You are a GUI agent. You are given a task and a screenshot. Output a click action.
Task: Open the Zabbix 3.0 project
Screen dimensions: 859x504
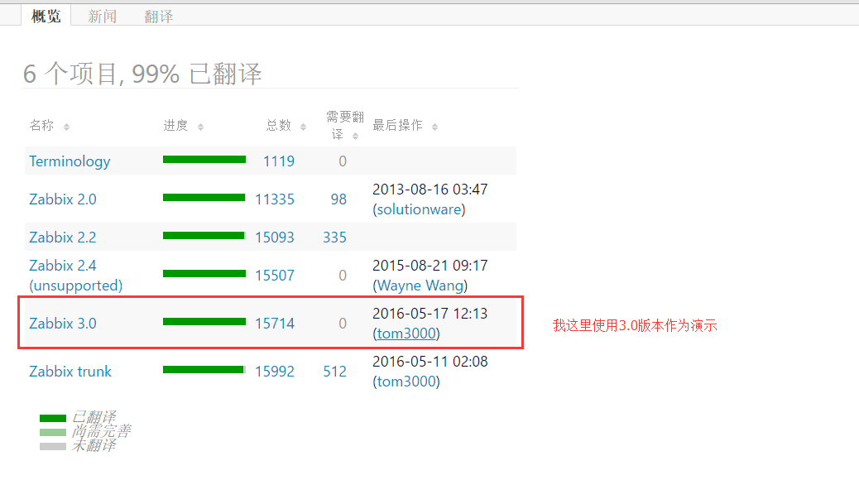pos(62,324)
